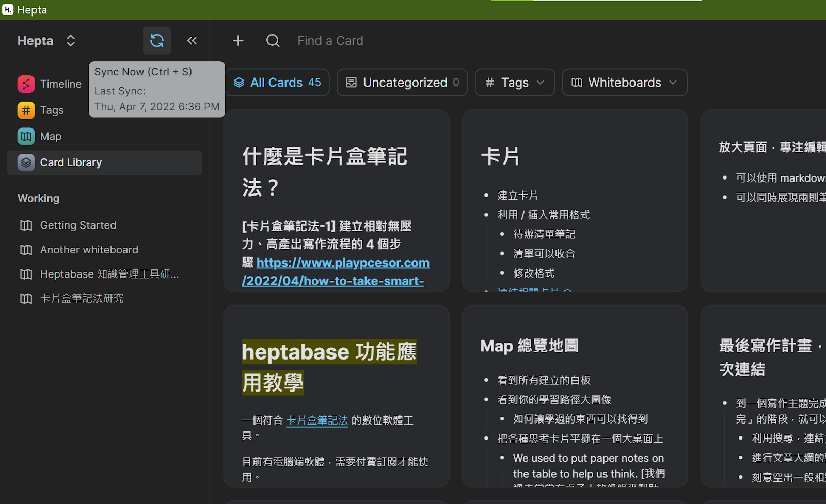Image resolution: width=826 pixels, height=504 pixels.
Task: Click the 修改格式 bullet
Action: [x=534, y=273]
